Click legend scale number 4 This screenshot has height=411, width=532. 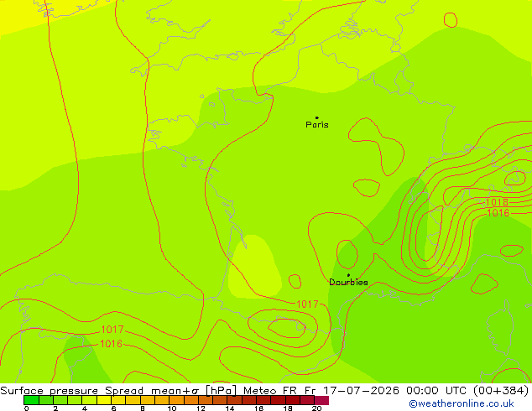(85, 408)
